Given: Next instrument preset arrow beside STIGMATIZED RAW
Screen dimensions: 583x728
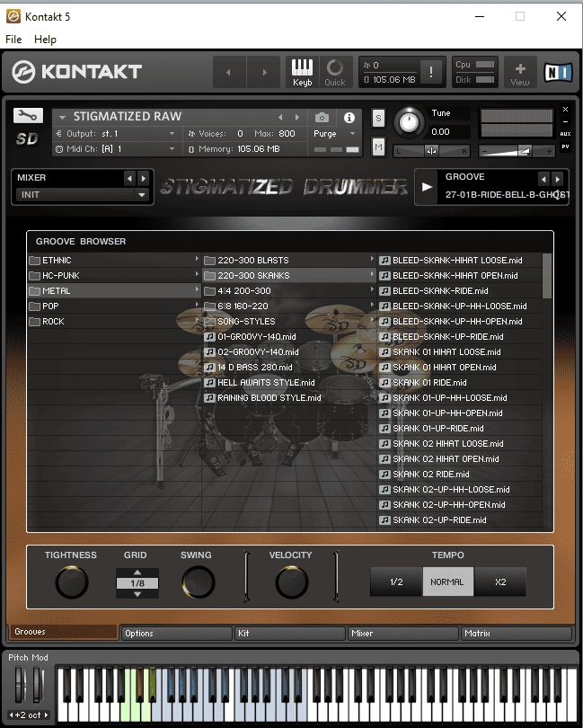Looking at the screenshot, I should (297, 118).
